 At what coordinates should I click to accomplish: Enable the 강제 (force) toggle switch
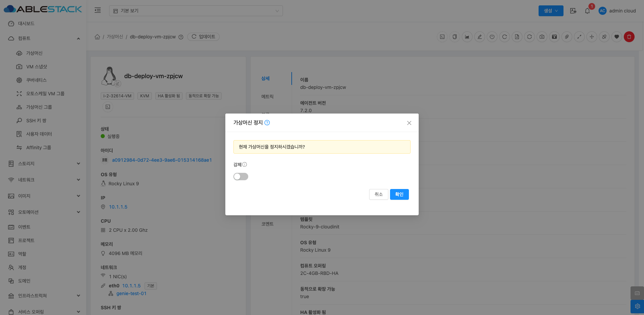click(x=240, y=177)
